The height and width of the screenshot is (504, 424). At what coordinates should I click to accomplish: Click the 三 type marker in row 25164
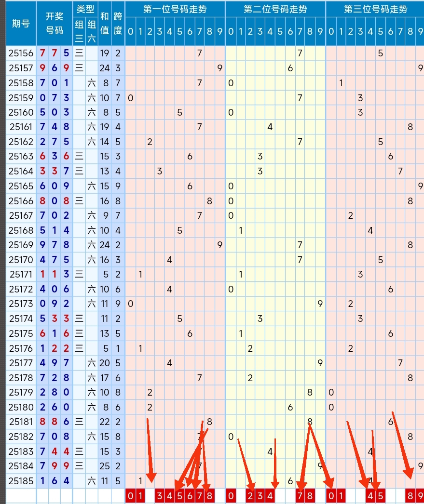[79, 171]
